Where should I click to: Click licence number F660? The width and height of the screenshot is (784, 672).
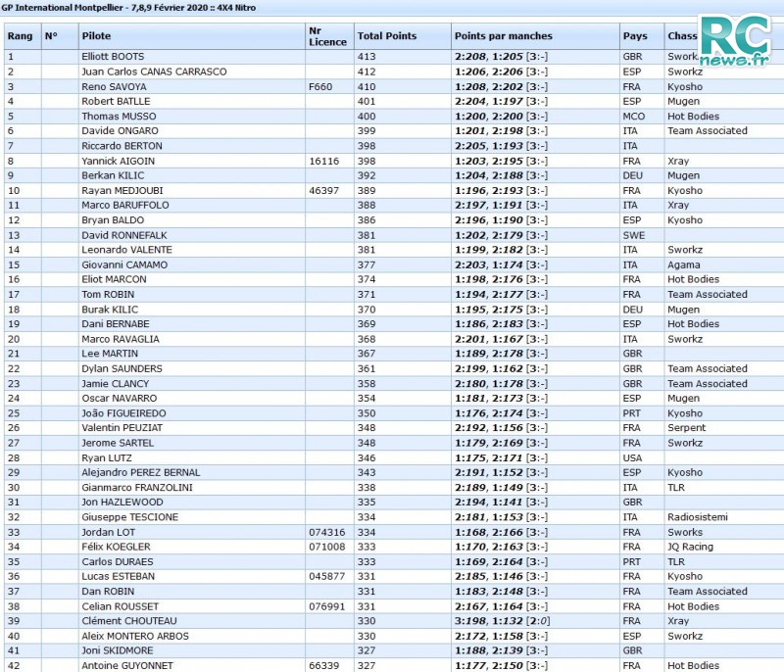(320, 86)
